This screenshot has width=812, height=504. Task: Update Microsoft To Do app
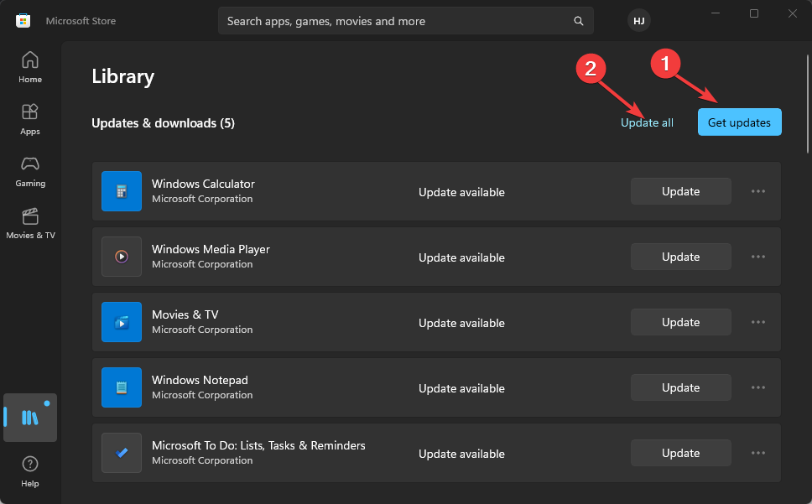[x=681, y=453]
